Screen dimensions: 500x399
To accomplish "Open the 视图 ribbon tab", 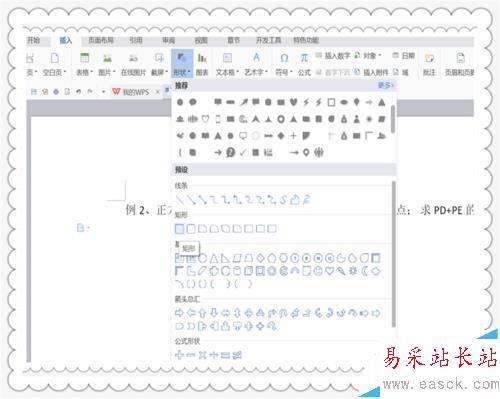I will point(201,41).
